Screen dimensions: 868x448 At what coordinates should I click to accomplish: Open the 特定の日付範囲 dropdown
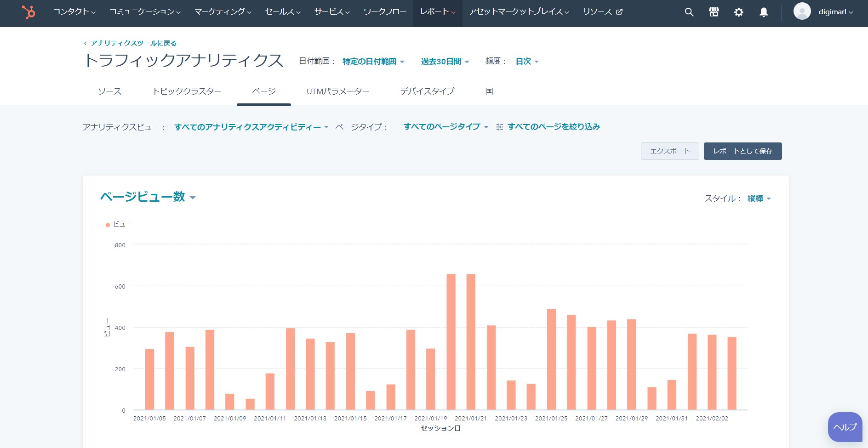373,62
